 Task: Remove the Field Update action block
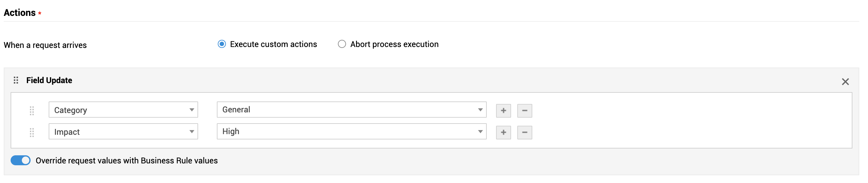[845, 82]
